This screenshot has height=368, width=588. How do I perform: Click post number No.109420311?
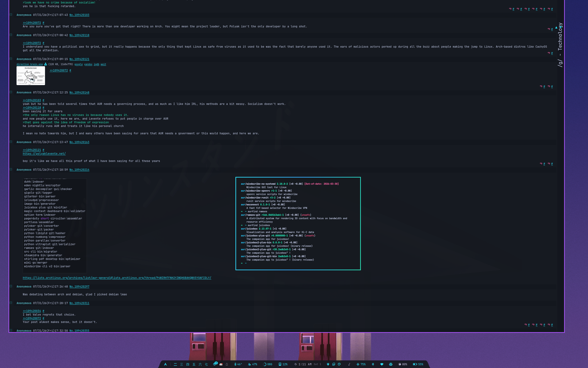pyautogui.click(x=79, y=303)
